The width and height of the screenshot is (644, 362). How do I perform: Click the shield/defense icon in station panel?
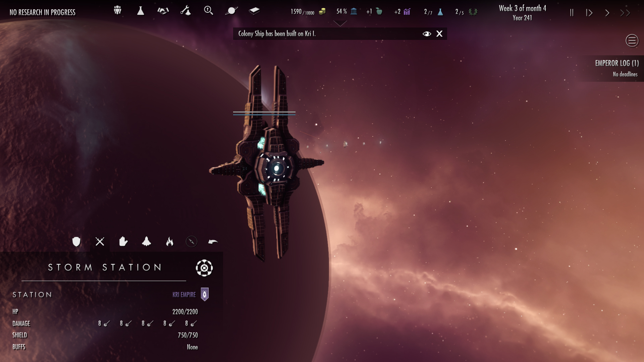(x=76, y=241)
